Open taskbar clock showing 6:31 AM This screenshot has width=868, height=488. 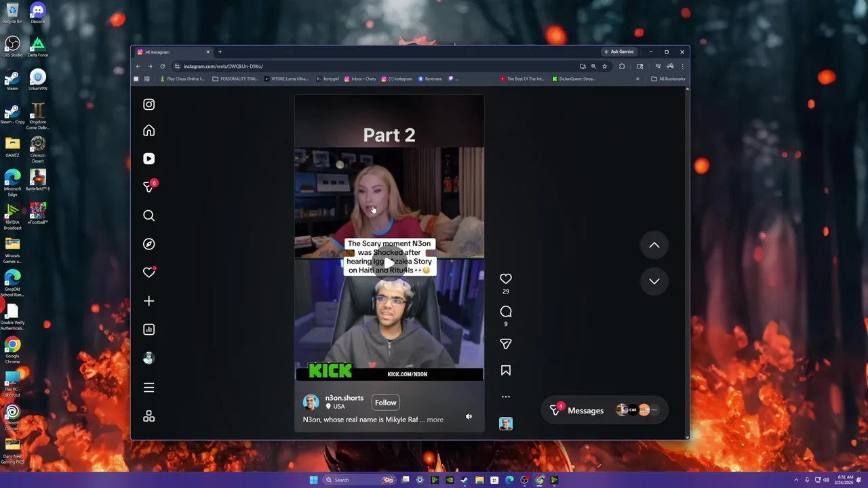point(844,480)
